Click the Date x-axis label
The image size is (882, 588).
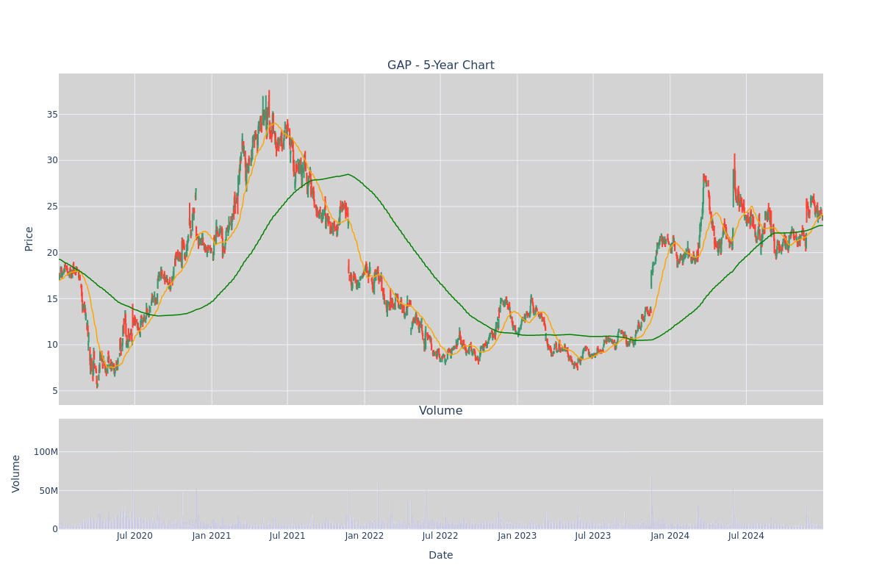point(441,555)
